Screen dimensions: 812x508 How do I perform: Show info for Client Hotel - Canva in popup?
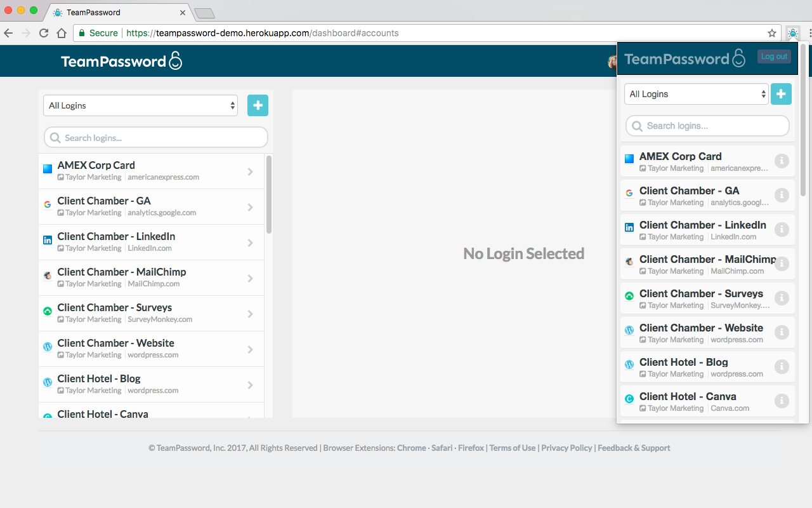pos(782,401)
